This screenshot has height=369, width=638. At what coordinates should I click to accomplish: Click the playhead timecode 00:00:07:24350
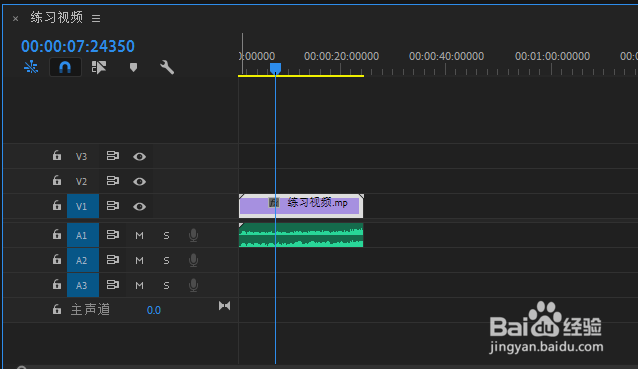(x=78, y=46)
